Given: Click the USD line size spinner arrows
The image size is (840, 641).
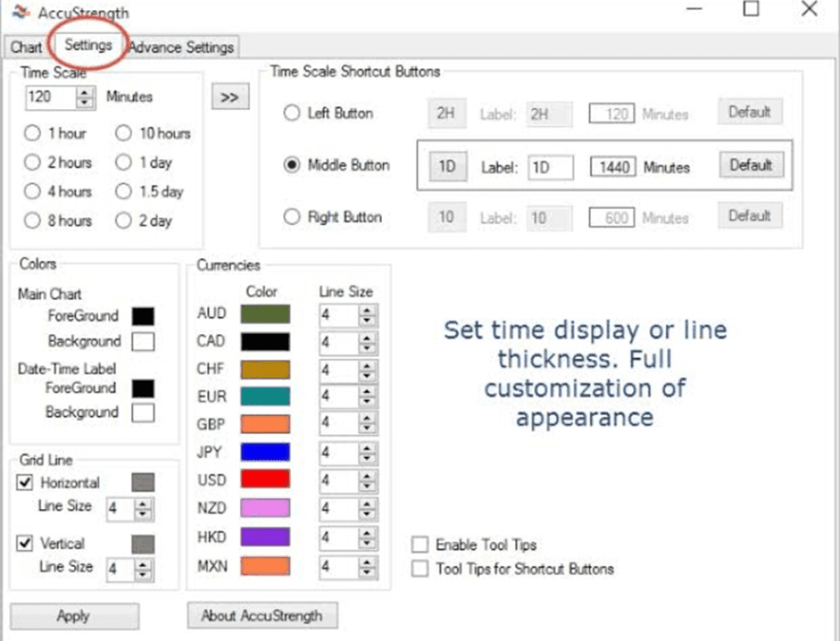Looking at the screenshot, I should [x=367, y=481].
